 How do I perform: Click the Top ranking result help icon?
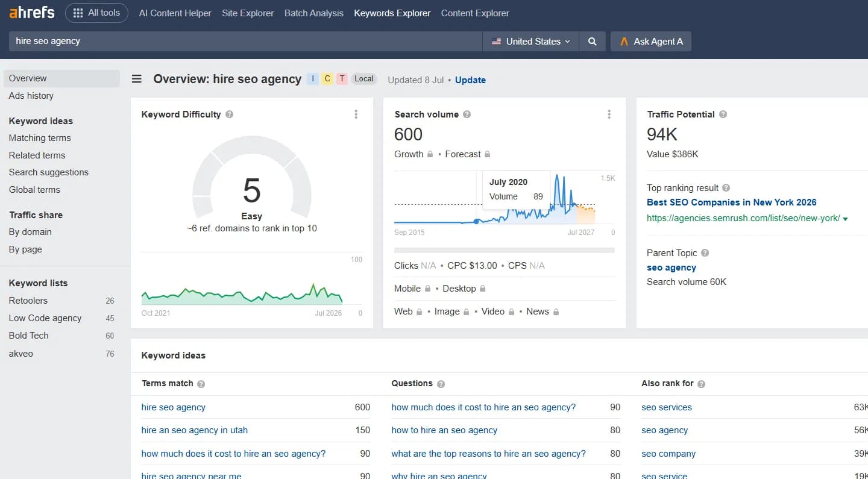coord(726,188)
